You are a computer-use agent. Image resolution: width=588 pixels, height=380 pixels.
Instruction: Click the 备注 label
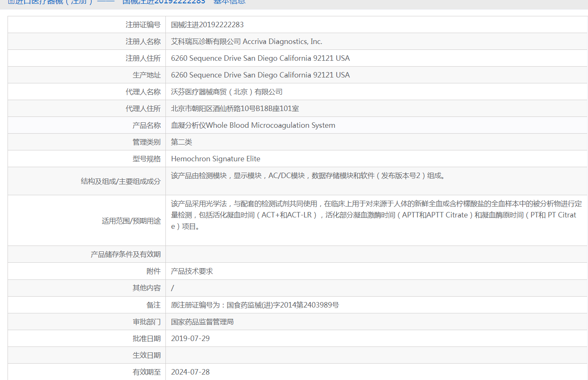tap(154, 305)
